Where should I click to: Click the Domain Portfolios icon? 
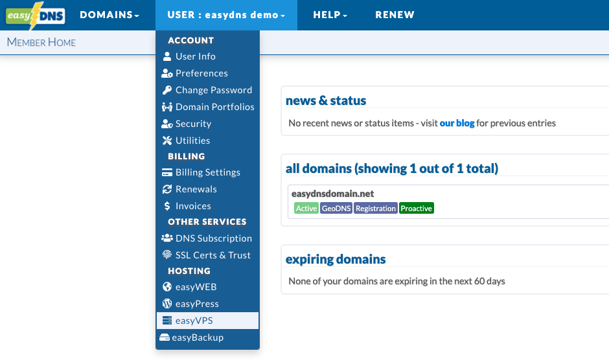pyautogui.click(x=167, y=107)
